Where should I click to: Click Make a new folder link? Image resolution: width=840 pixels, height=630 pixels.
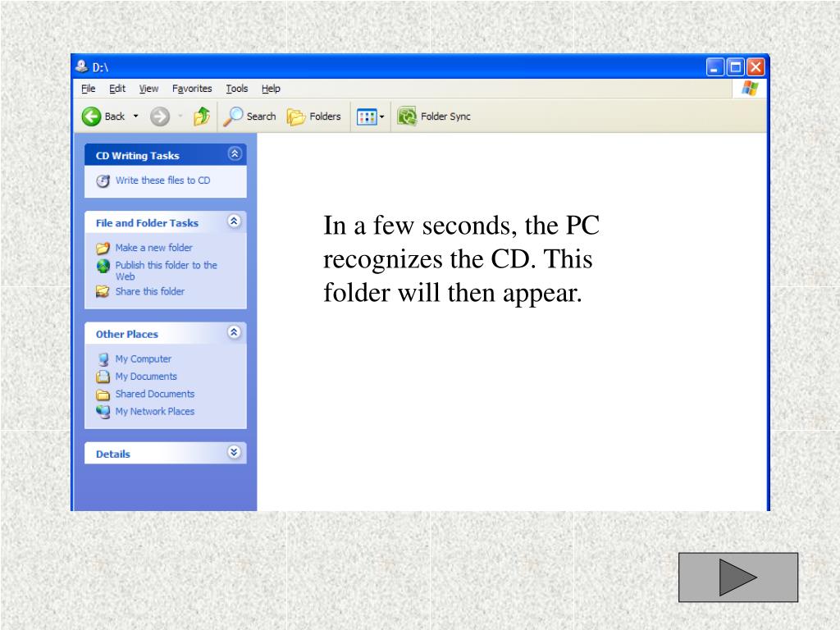tap(153, 248)
